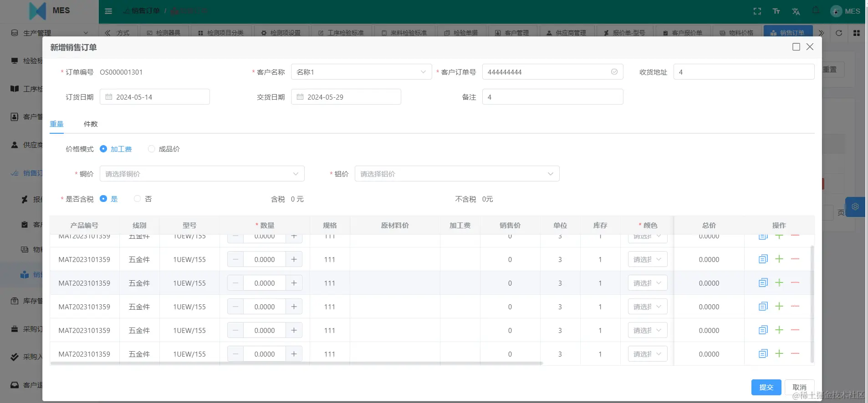Add a row after the highlighted row with plus icon
The height and width of the screenshot is (403, 868).
coord(779,282)
